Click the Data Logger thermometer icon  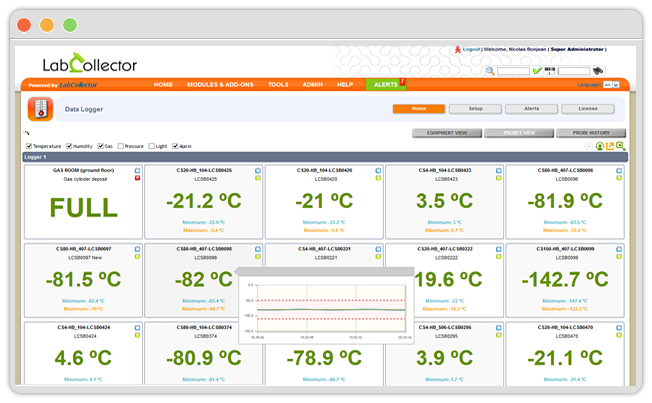(40, 109)
